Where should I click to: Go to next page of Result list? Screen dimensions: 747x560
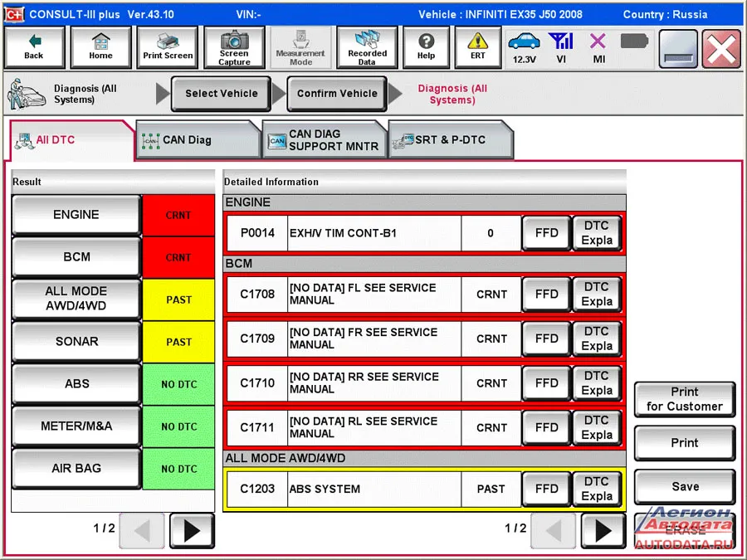click(x=192, y=530)
